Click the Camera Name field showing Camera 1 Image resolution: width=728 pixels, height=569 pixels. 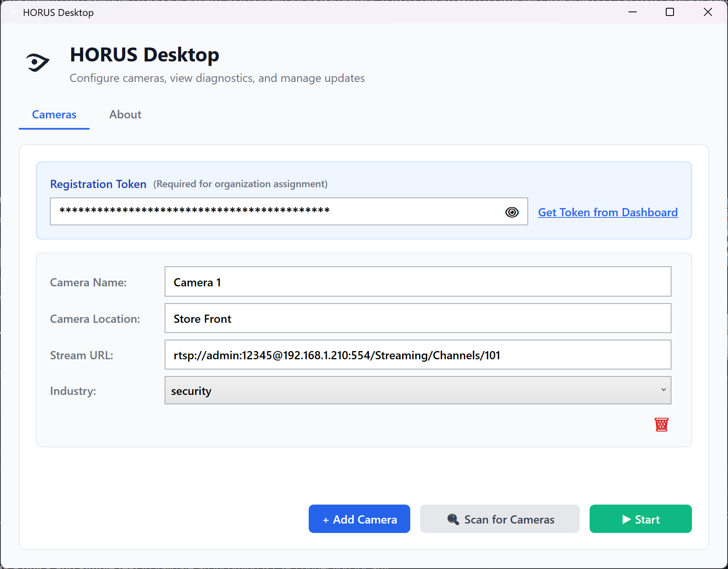418,282
